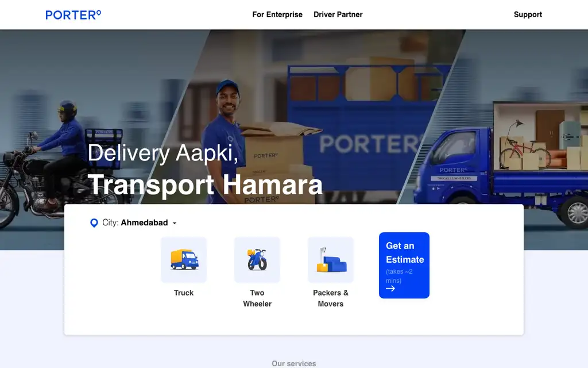The width and height of the screenshot is (588, 368).
Task: Click the blue location pin icon
Action: coord(94,223)
